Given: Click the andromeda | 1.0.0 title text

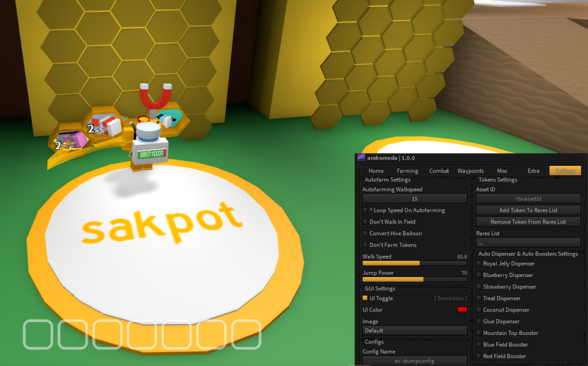Looking at the screenshot, I should point(391,158).
